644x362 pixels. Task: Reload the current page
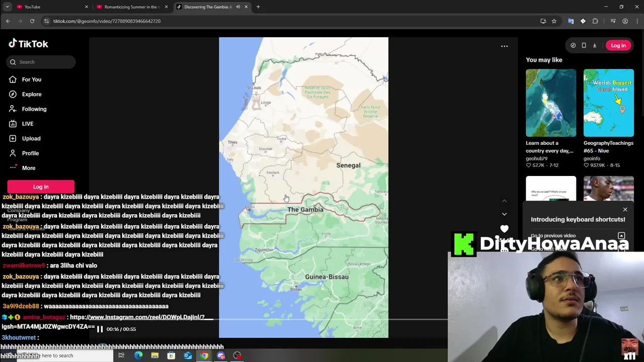pos(32,21)
